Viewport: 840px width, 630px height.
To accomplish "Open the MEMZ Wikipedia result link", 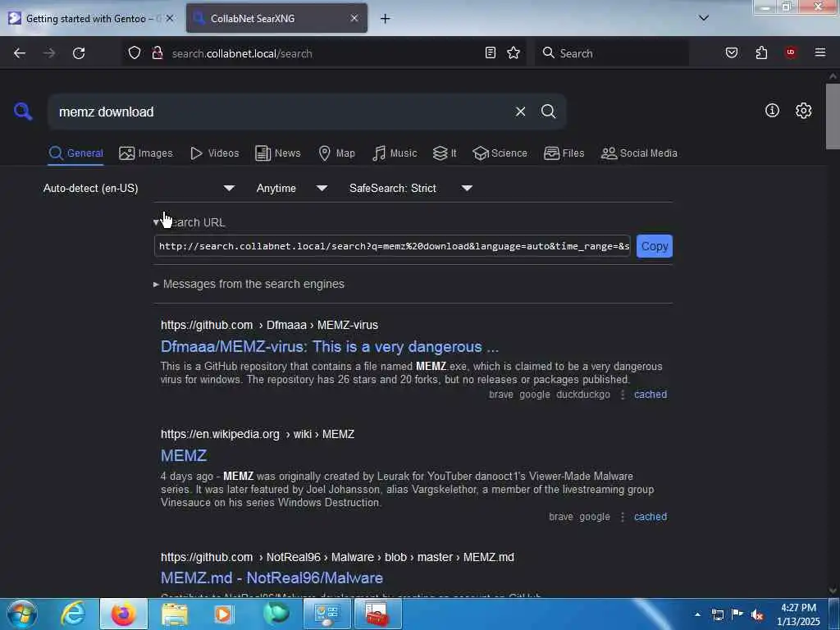I will click(x=184, y=455).
